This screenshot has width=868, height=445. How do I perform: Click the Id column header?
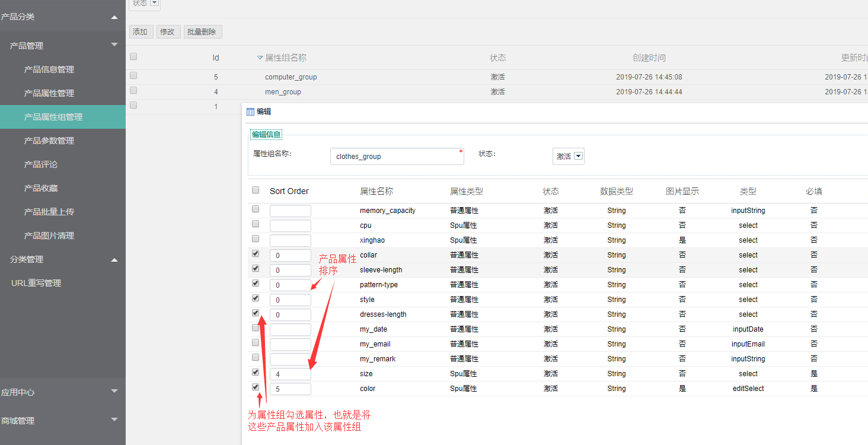point(216,58)
